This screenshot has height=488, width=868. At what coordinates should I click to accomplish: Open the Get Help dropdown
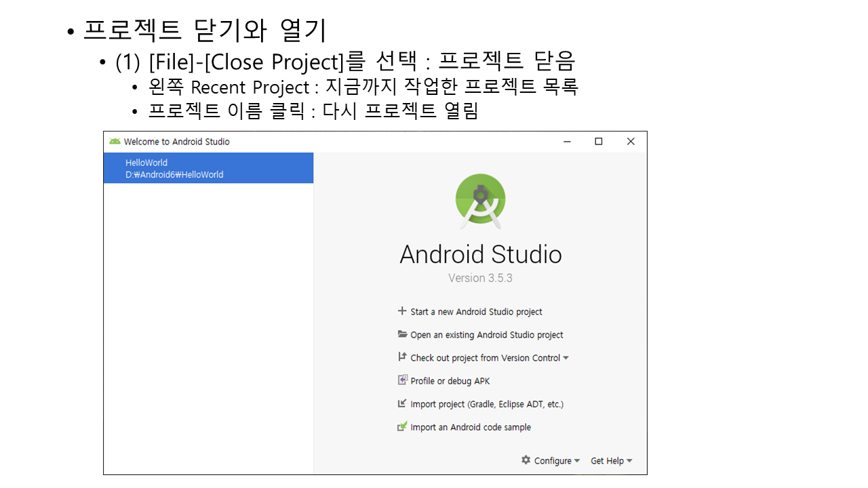(x=611, y=461)
